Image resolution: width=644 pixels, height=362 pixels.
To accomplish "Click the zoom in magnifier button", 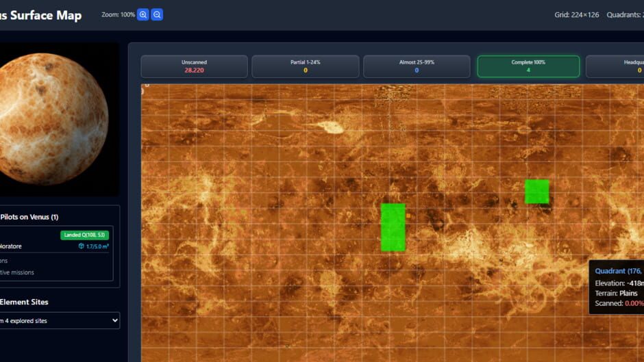I will (x=143, y=14).
